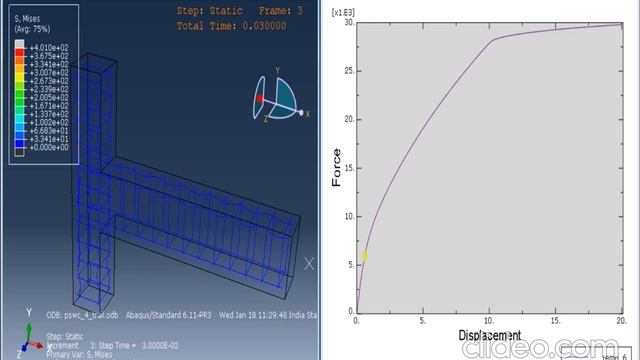This screenshot has height=360, width=640.
Task: Click the 'Wed Jan 18 11:29:48' date text
Action: click(x=253, y=316)
